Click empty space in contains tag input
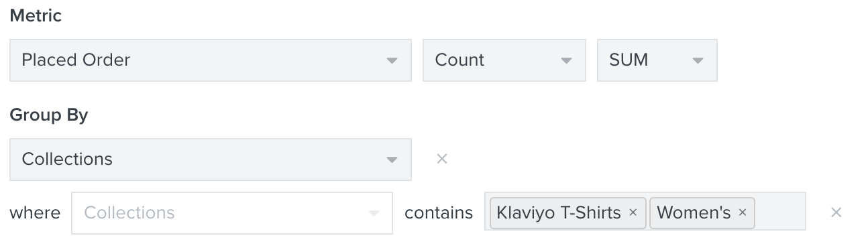The width and height of the screenshot is (868, 252). coord(780,213)
